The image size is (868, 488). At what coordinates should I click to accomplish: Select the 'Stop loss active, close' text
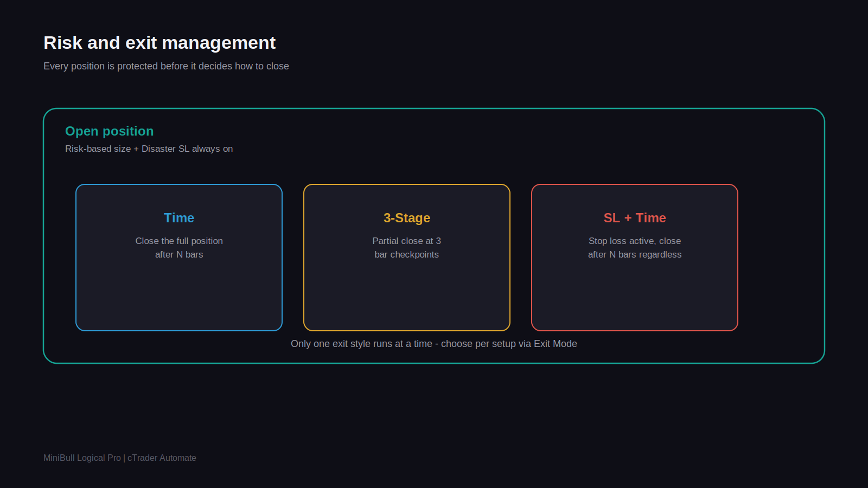pyautogui.click(x=635, y=241)
